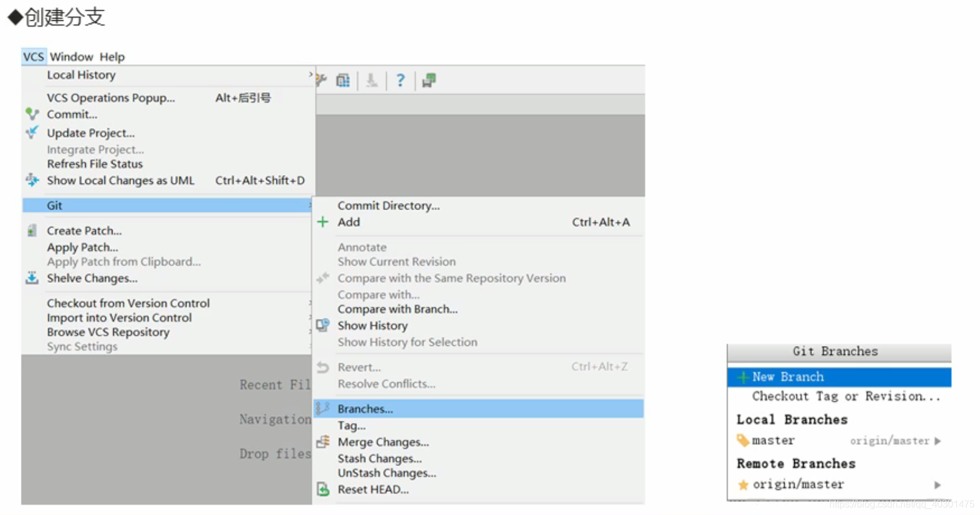Click the Commit icon in VCS menu

32,114
